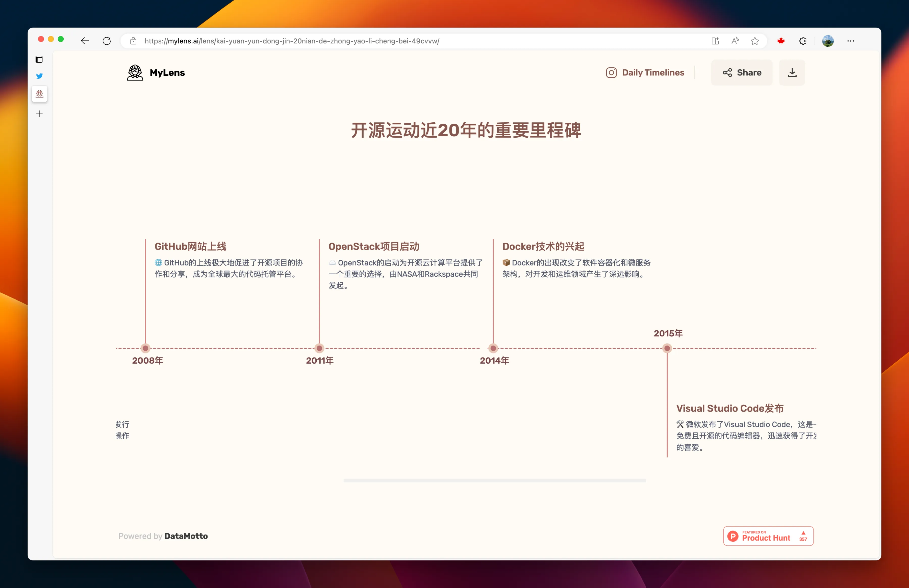Screen dimensions: 909x588
Task: Open browser settings and more menu
Action: [x=850, y=41]
